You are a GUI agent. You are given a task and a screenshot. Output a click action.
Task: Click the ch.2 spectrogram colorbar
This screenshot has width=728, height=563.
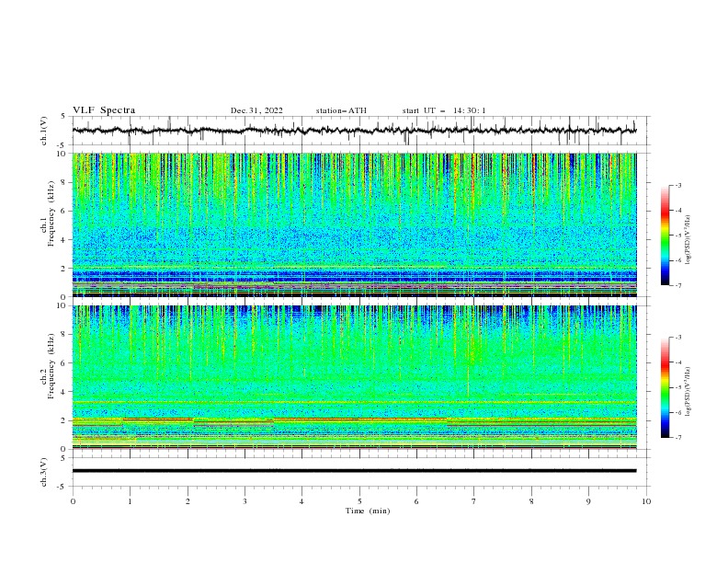pyautogui.click(x=665, y=387)
